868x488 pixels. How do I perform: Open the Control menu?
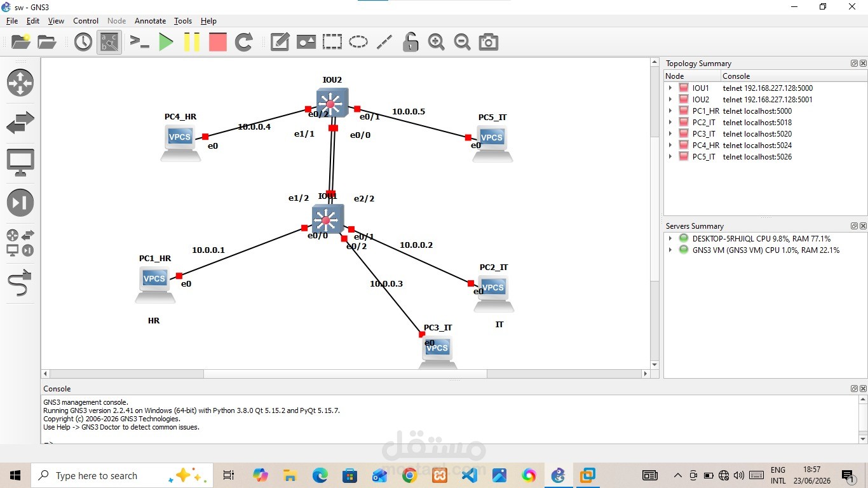[x=86, y=21]
